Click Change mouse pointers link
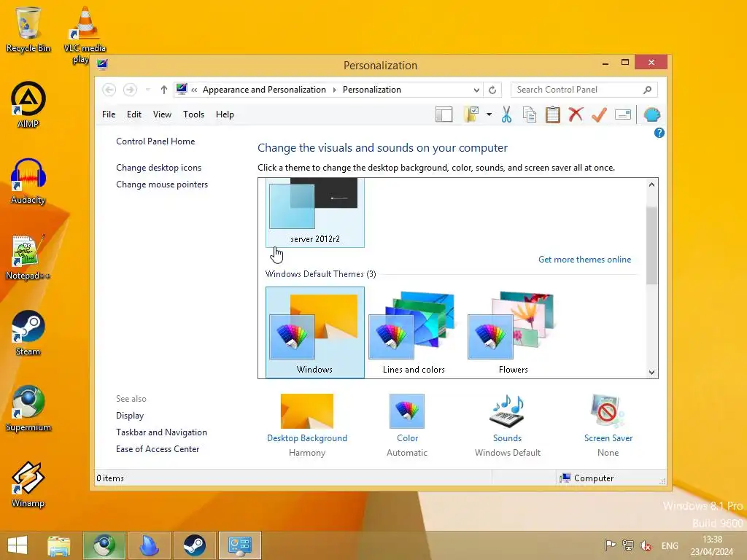747x560 pixels. [162, 184]
